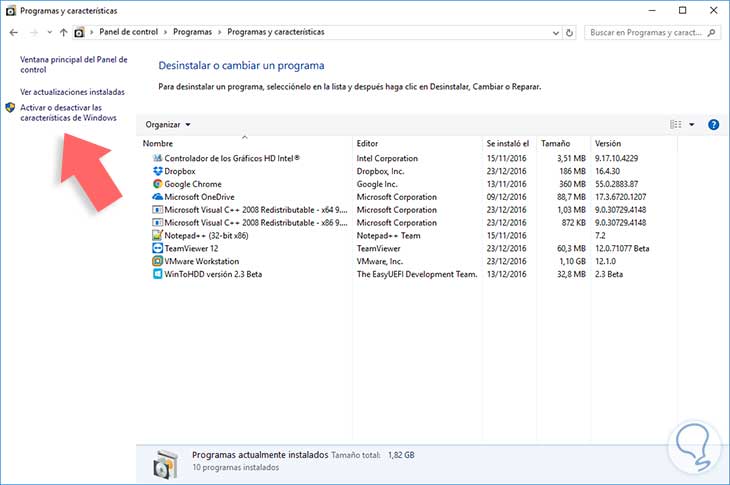Sort by the Nombre column header
Image resolution: width=730 pixels, height=485 pixels.
[158, 144]
